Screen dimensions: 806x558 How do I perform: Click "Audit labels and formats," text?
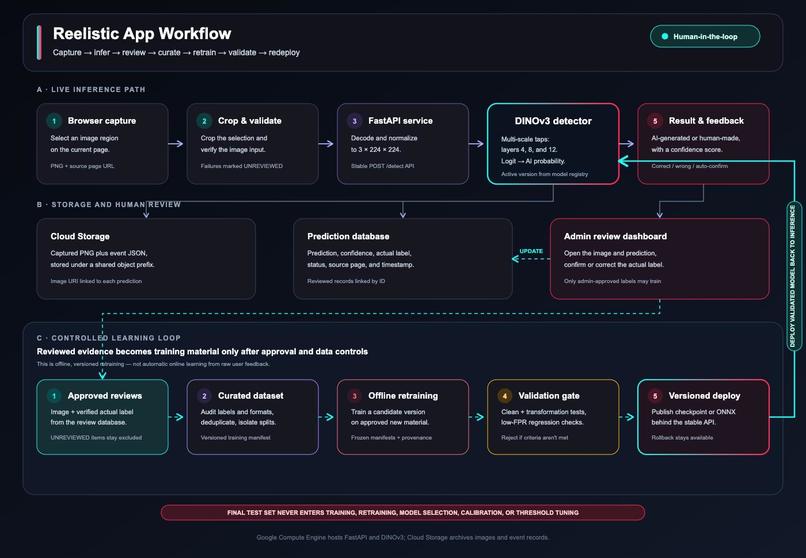tap(237, 412)
